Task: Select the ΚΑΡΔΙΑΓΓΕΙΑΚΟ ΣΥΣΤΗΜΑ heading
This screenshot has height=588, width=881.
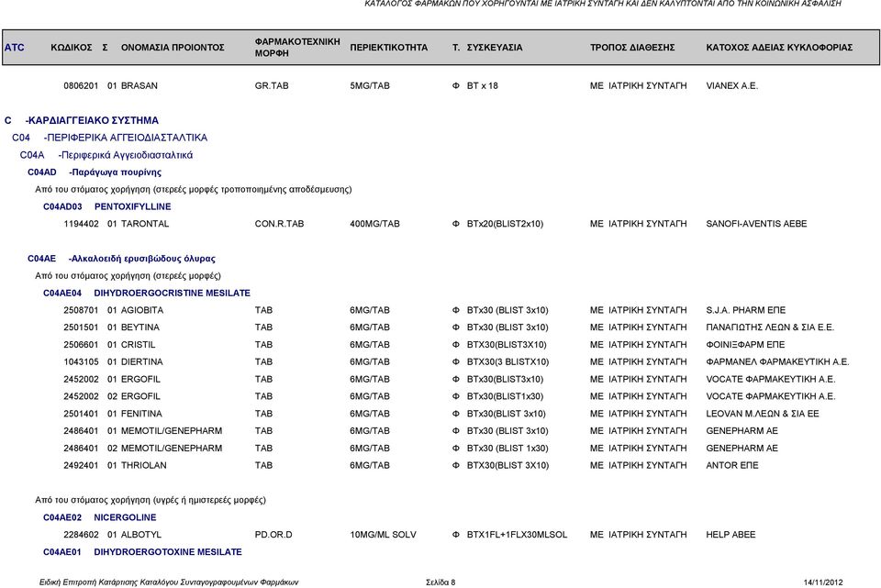Action: [92, 120]
